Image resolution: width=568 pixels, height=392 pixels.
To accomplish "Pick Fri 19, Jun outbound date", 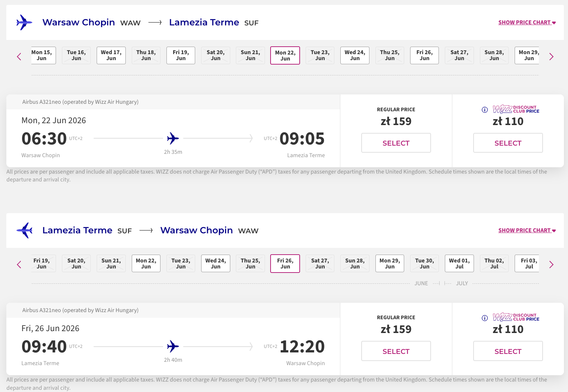I will click(x=181, y=55).
